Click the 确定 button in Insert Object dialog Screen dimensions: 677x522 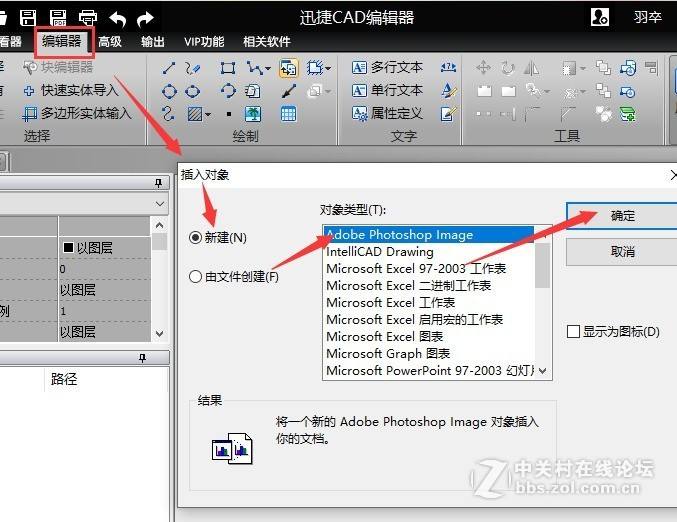pyautogui.click(x=622, y=215)
